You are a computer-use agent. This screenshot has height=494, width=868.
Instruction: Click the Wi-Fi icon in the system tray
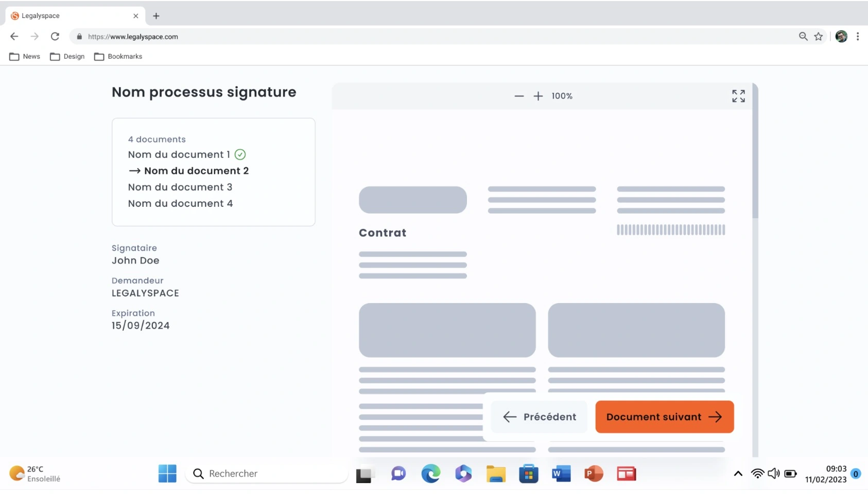coord(757,473)
